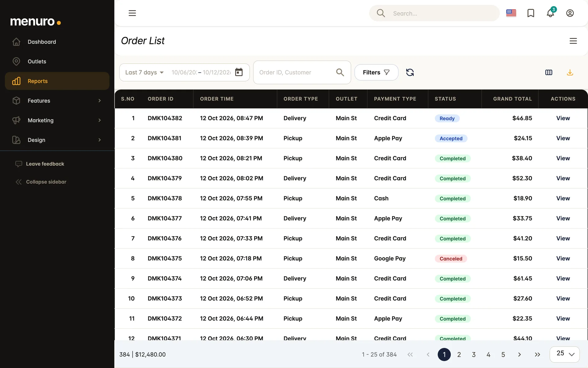Open the Last 7 days range dropdown

coord(144,72)
